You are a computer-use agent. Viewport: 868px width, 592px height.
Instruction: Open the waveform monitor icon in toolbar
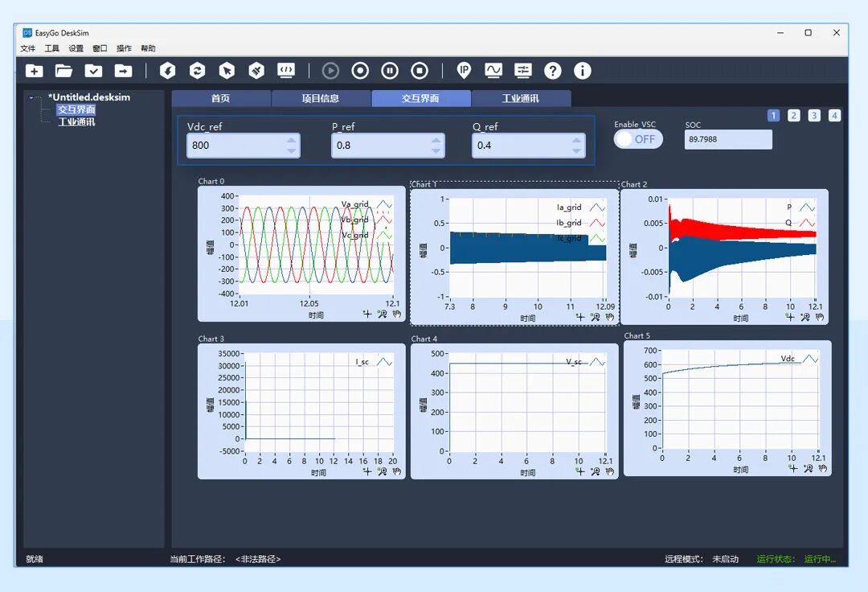click(493, 71)
